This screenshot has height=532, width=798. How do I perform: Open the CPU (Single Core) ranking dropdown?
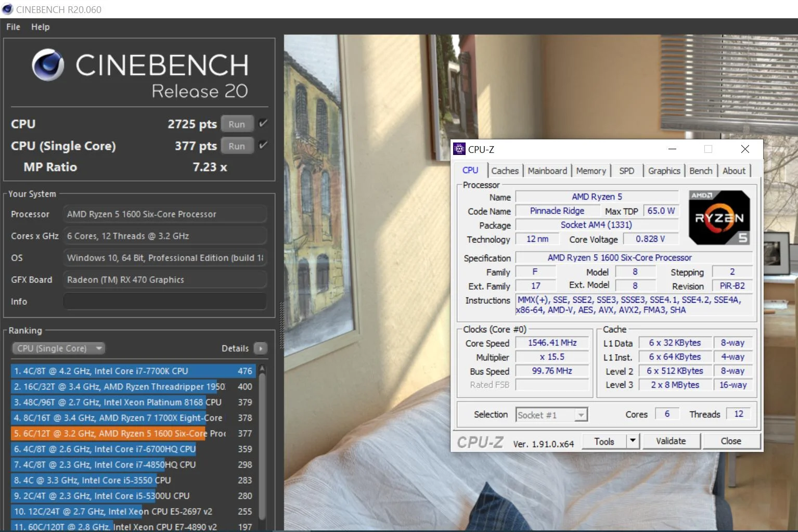point(58,348)
